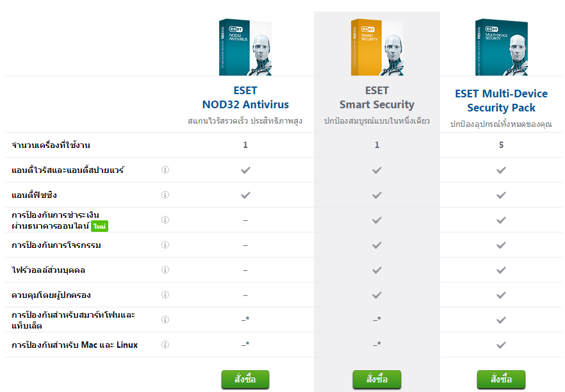Click info icon next to แอนตี้ฟิชชิง
The width and height of the screenshot is (565, 392).
tap(165, 195)
